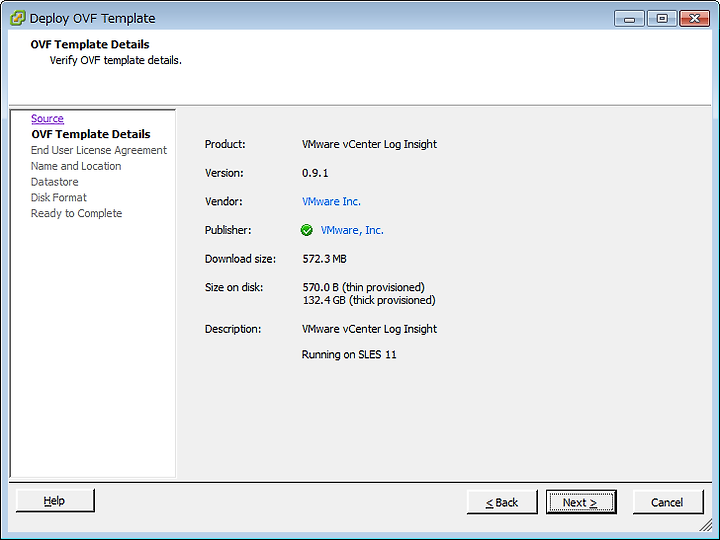The image size is (720, 540).
Task: Click '132.4 GB (thick provisioned)' text
Action: [369, 300]
